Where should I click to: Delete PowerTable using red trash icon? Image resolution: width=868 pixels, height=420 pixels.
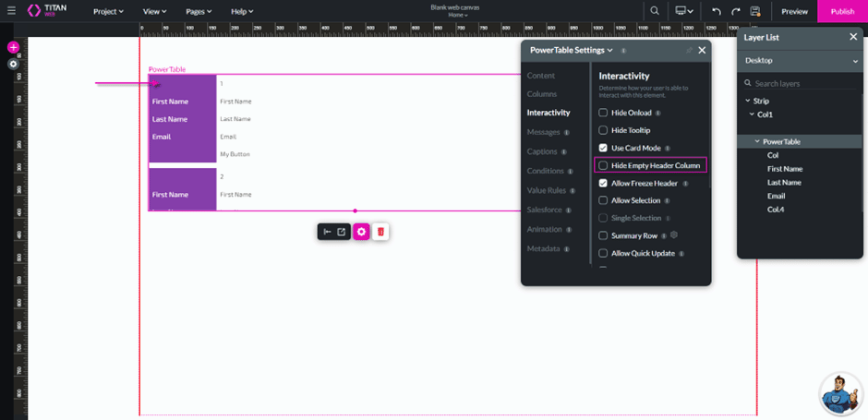[380, 232]
